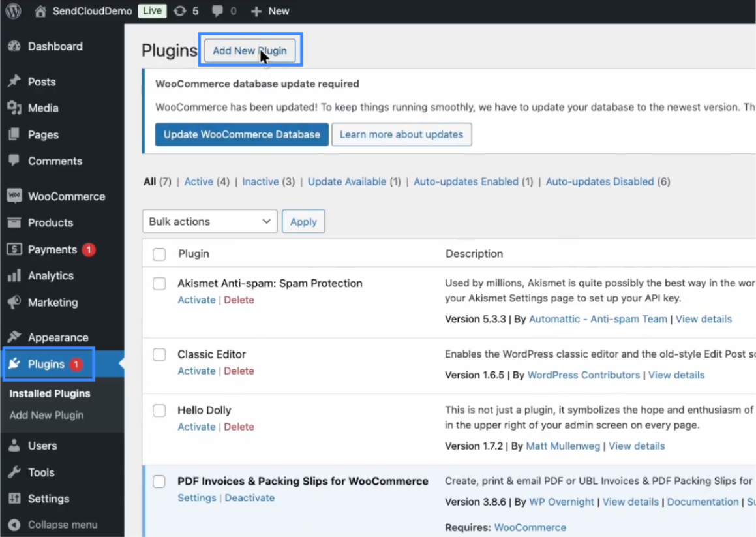Open Documentation link for PDF Invoices

[x=703, y=502]
